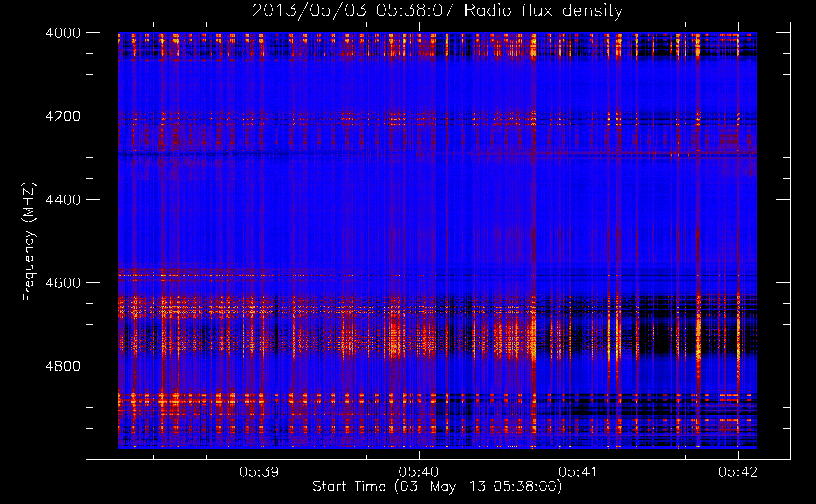
Task: Click the 05:42 time axis label
Action: (x=738, y=472)
